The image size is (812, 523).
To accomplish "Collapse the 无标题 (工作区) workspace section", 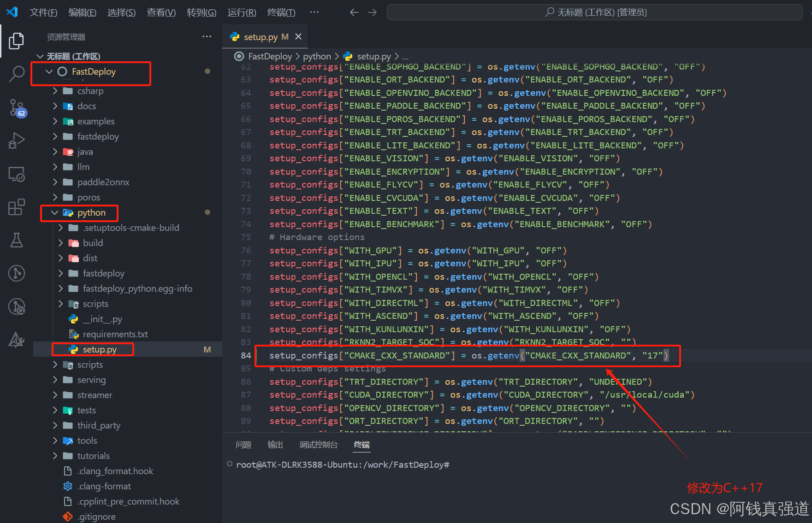I will [40, 56].
